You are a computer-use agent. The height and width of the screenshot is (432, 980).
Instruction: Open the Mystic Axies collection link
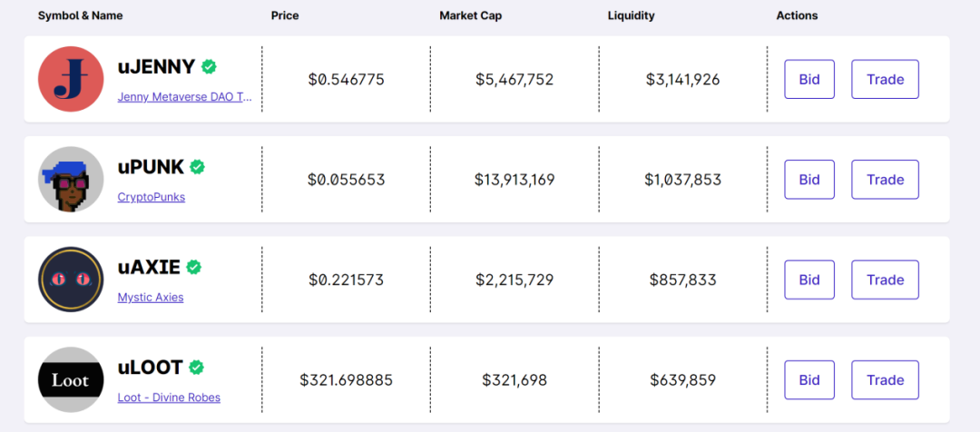(151, 297)
